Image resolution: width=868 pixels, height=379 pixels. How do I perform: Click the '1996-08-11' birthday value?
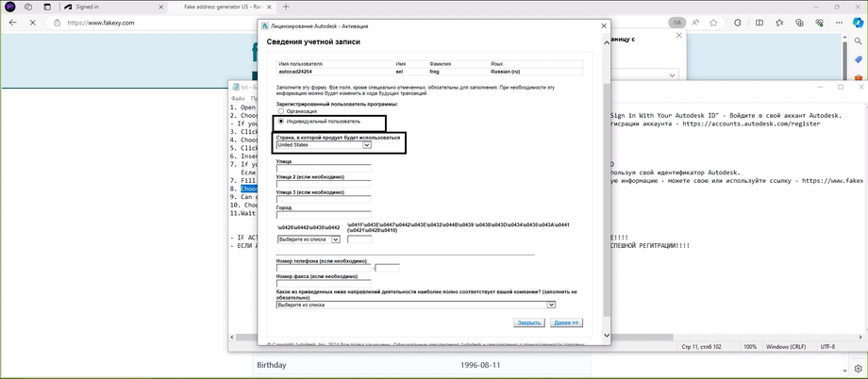(x=480, y=366)
